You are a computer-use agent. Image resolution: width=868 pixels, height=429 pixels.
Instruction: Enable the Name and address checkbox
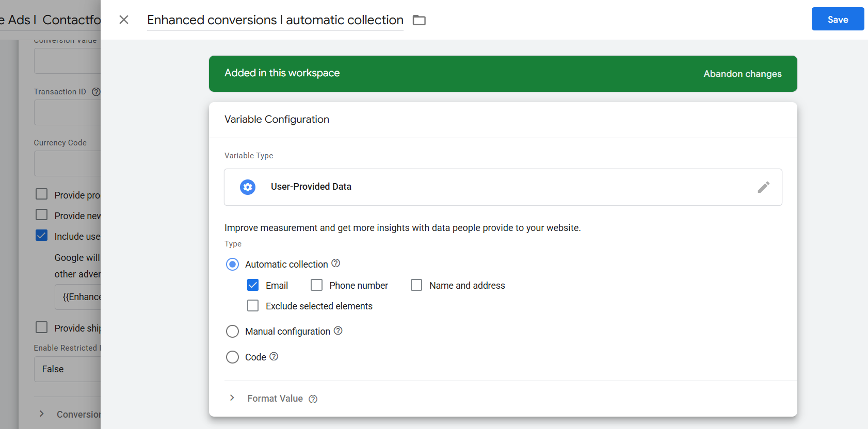[x=416, y=285]
